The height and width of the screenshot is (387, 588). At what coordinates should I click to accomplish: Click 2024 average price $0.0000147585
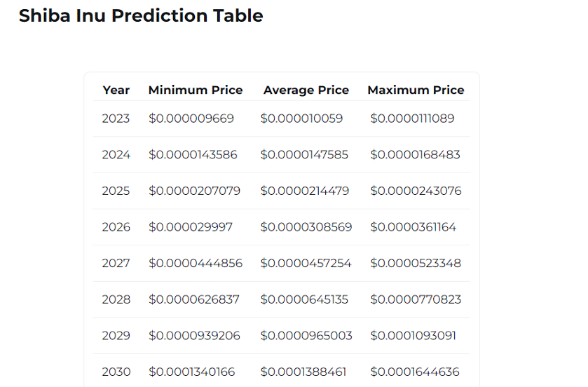click(304, 154)
